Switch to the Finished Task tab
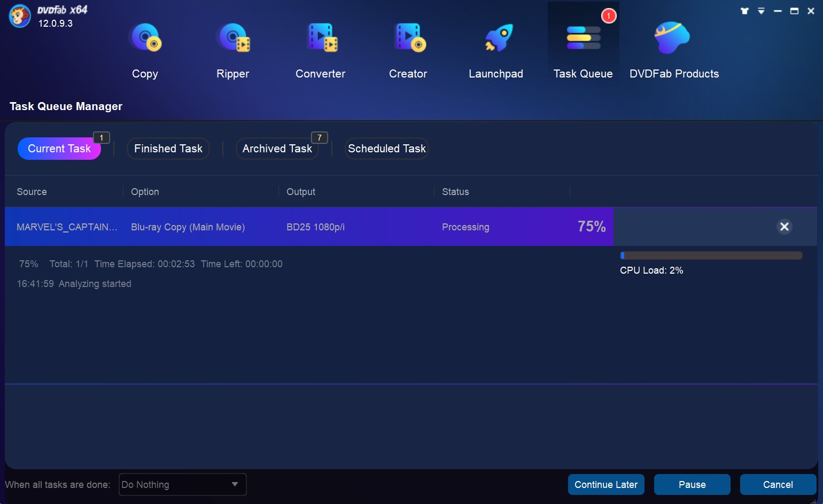 pos(168,149)
